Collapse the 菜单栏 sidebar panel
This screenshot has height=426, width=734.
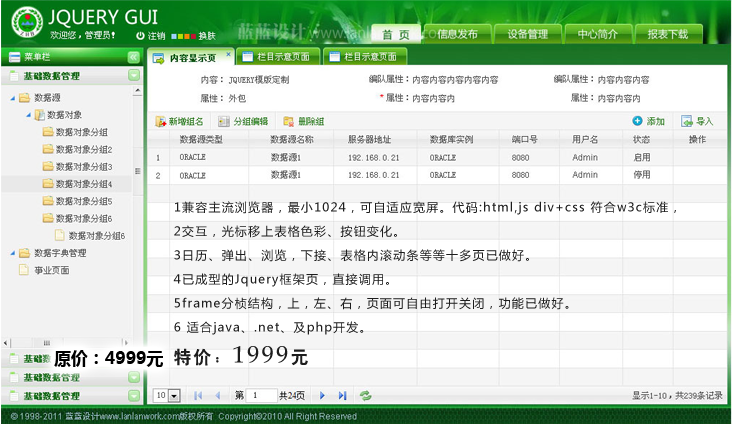133,57
